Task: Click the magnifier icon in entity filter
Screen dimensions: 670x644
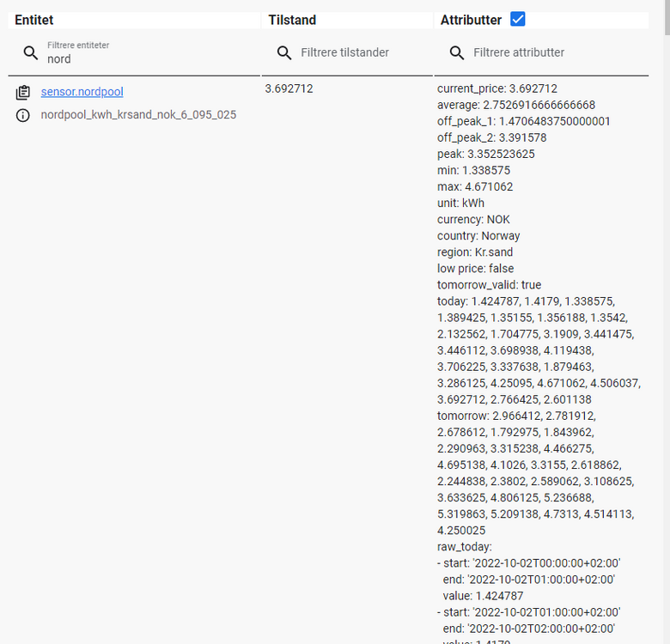Action: pos(31,53)
